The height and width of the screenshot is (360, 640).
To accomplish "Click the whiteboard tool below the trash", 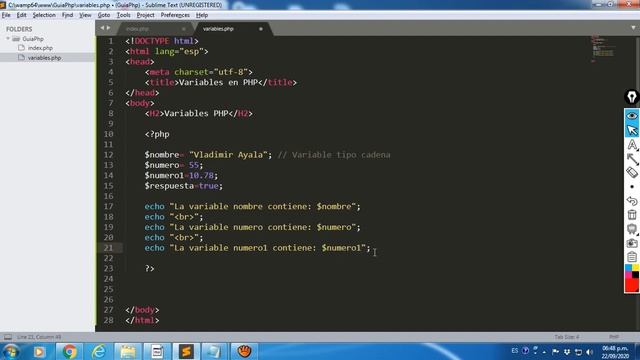I will click(632, 229).
